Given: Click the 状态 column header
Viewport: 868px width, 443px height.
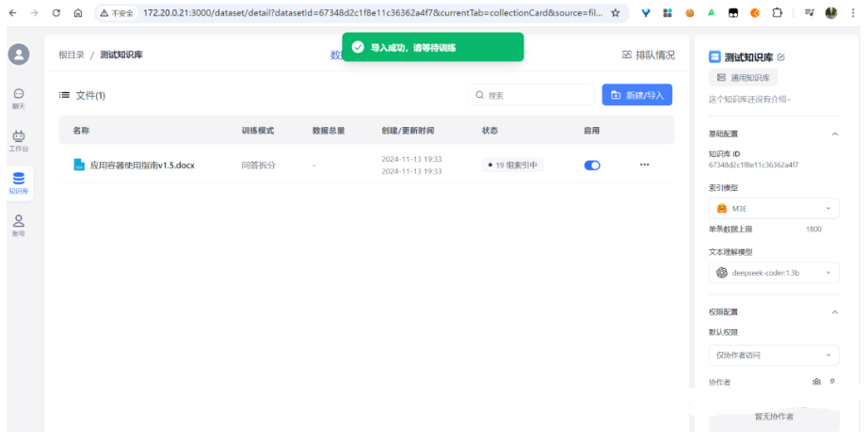Looking at the screenshot, I should [x=490, y=131].
